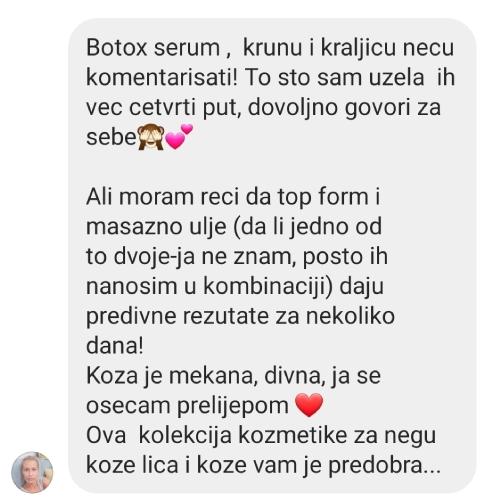The width and height of the screenshot is (500, 500).
Task: Click the line 'to dvoje-ja ne znam, posto ih'
Action: coord(237,256)
